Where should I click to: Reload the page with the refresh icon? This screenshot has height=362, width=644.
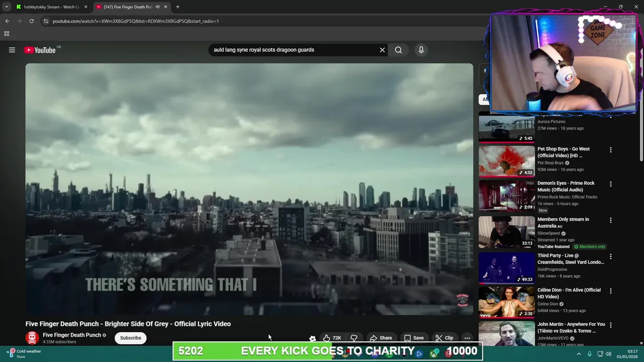[x=31, y=21]
